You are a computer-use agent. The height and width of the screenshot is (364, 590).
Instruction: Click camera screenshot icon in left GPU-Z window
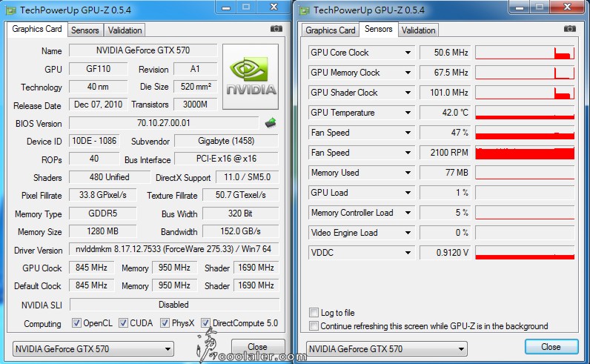coord(276,29)
